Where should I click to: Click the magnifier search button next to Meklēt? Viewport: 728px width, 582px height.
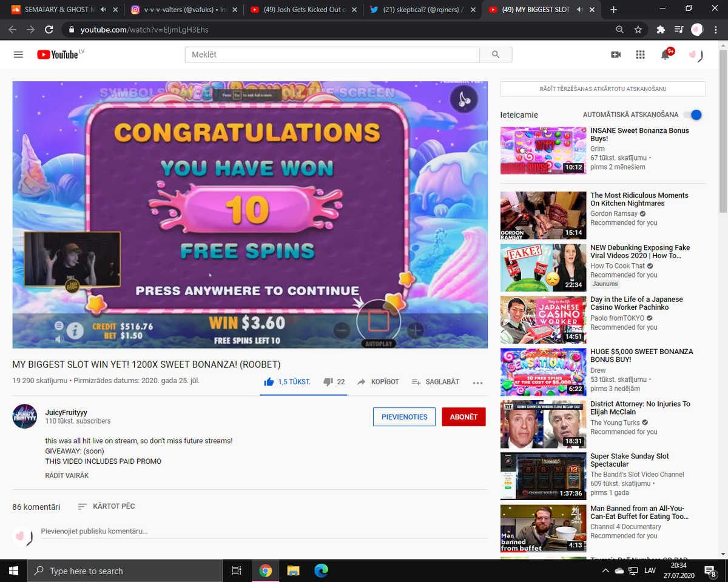click(x=496, y=55)
